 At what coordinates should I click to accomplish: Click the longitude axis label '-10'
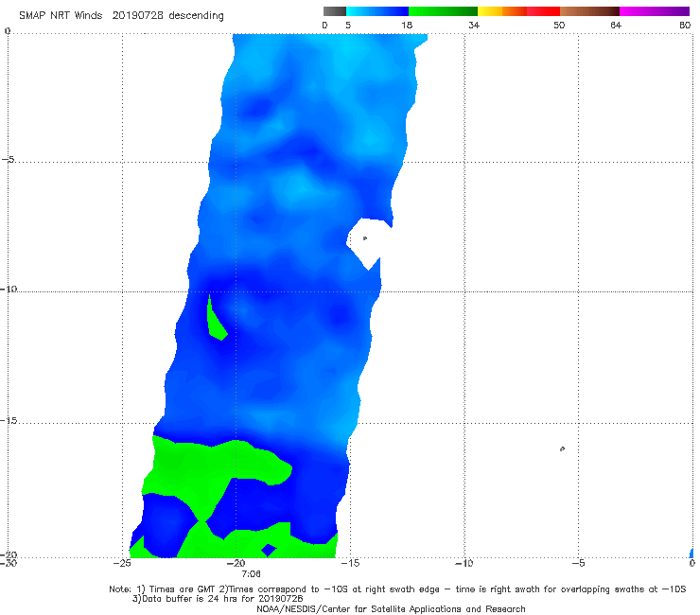pos(464,563)
